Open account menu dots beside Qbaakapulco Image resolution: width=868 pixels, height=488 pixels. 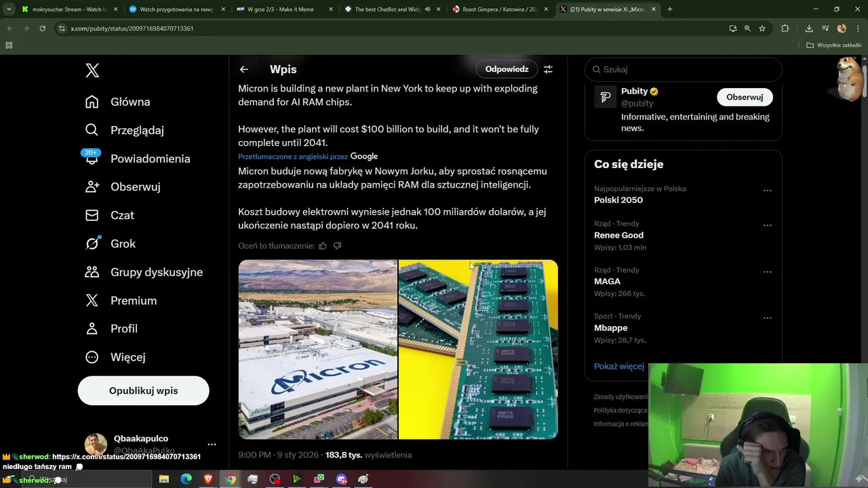click(212, 445)
